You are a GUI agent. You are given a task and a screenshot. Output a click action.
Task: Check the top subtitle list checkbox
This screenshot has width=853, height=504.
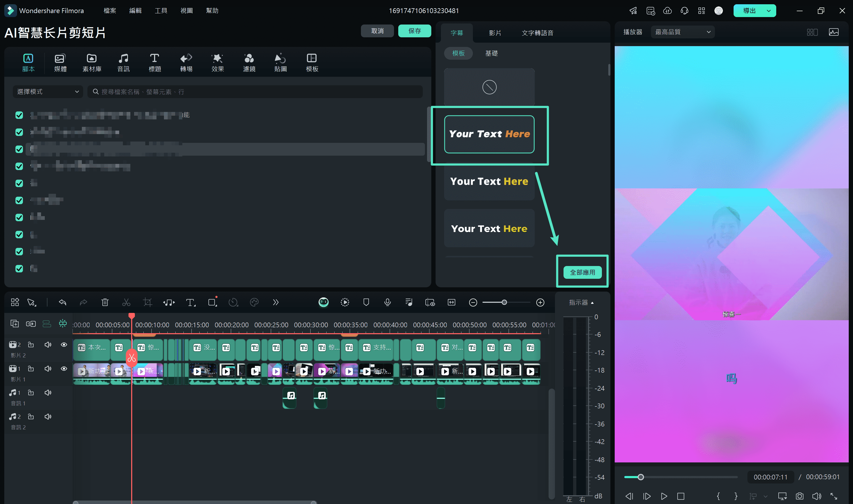tap(20, 115)
